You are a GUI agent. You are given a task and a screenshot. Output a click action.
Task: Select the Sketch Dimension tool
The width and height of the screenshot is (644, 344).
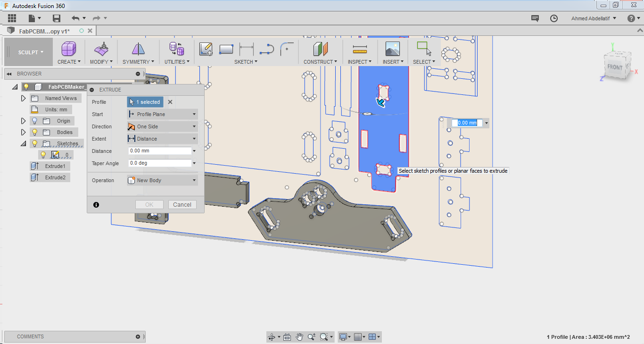247,48
